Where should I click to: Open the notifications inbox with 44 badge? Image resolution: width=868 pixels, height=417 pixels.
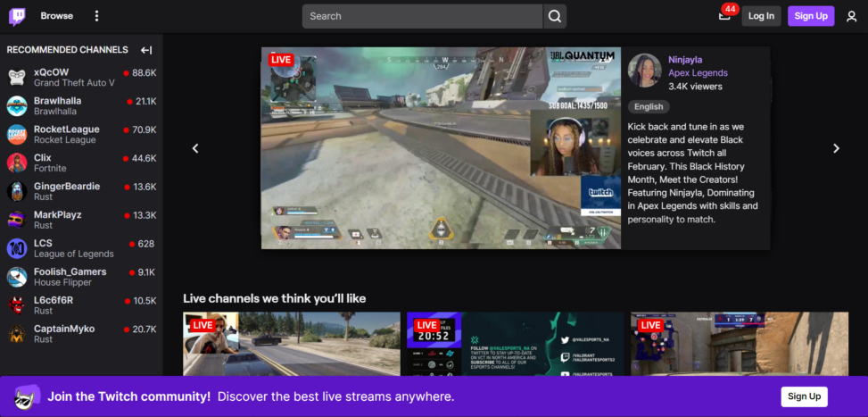(x=724, y=16)
